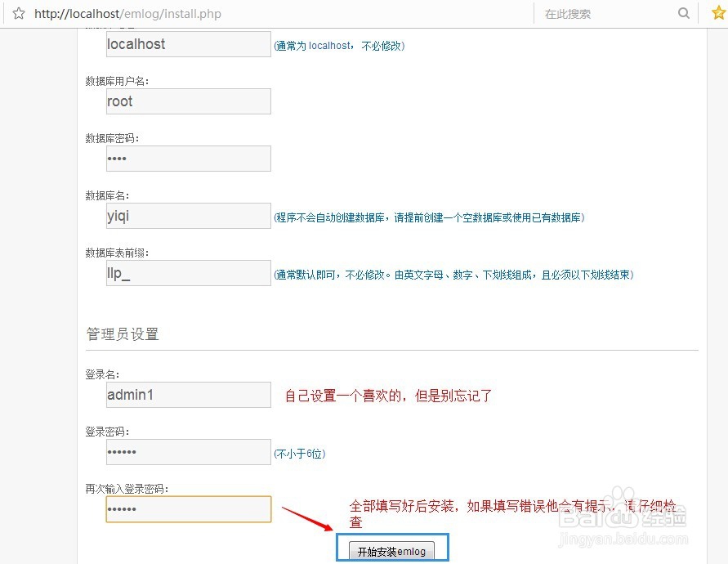The width and height of the screenshot is (728, 564).
Task: Click the 开始安装emlog button
Action: point(392,551)
